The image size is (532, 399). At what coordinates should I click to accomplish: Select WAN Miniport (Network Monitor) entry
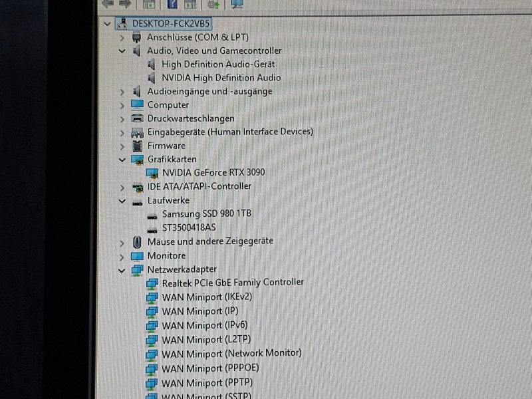231,354
